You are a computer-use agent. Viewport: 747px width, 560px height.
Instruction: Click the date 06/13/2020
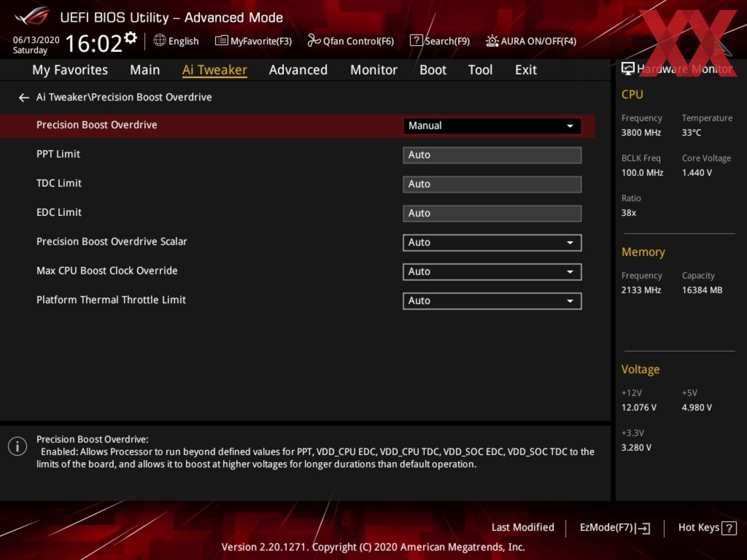coord(36,40)
